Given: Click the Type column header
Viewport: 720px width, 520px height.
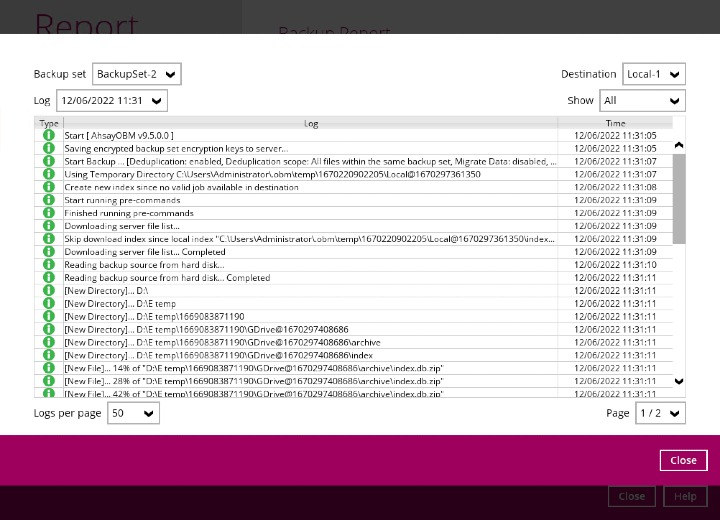Looking at the screenshot, I should [x=49, y=123].
